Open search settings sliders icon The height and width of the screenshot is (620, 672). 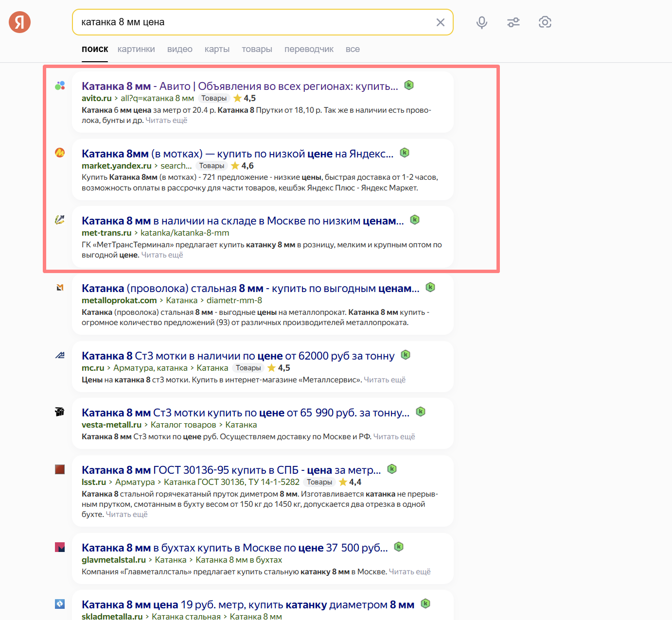pos(513,22)
